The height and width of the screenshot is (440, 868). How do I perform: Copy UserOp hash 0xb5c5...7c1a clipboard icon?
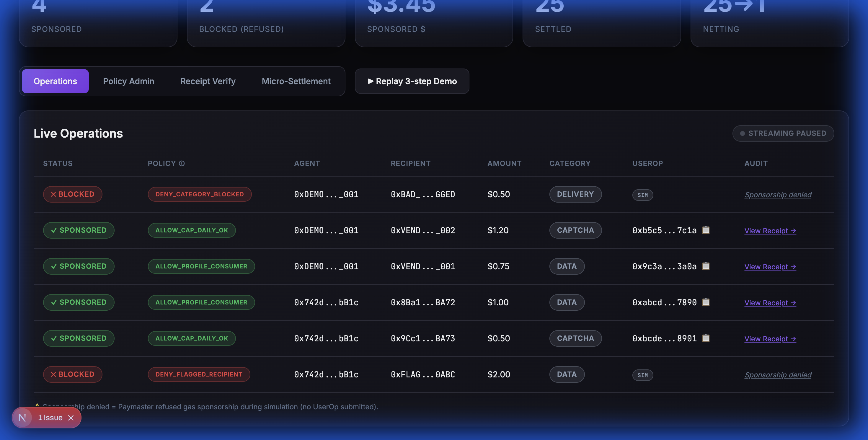tap(706, 230)
